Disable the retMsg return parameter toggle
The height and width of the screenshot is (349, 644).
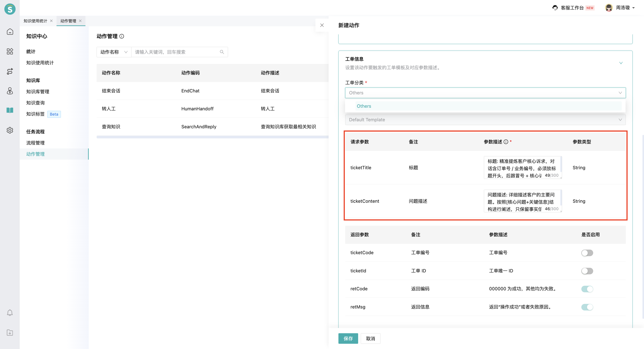pyautogui.click(x=587, y=307)
